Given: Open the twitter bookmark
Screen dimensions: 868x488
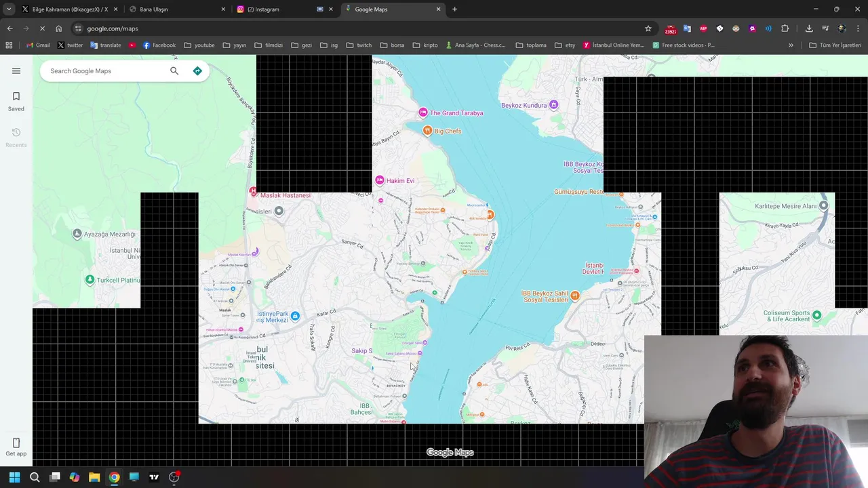Looking at the screenshot, I should pyautogui.click(x=70, y=45).
